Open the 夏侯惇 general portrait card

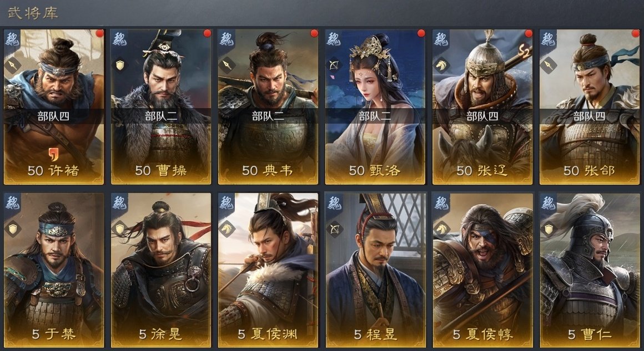[482, 271]
